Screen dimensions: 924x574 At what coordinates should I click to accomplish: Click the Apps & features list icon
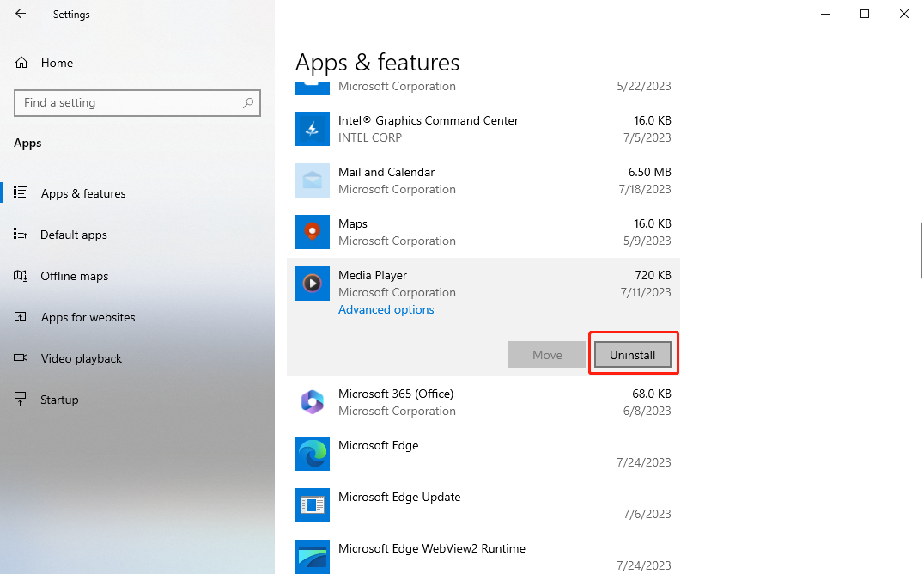[x=21, y=192]
